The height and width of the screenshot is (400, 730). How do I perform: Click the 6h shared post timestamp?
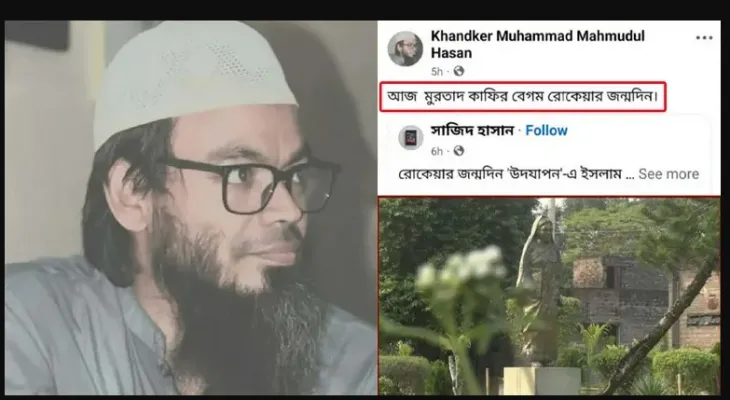tap(437, 151)
